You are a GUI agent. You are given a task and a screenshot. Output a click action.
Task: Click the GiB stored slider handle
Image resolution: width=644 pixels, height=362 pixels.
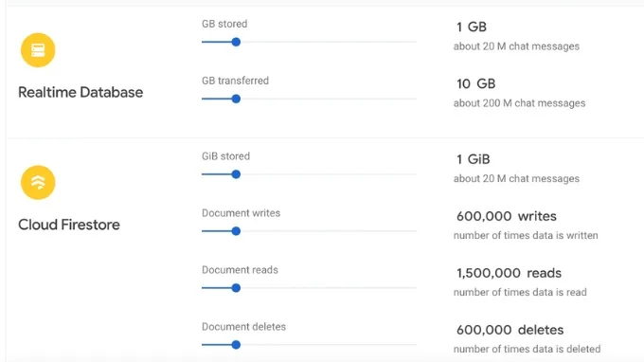point(236,174)
